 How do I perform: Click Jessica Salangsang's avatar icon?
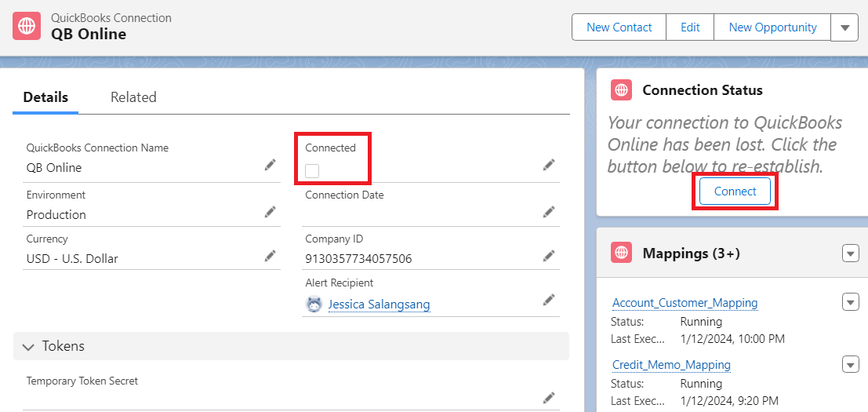pyautogui.click(x=314, y=304)
